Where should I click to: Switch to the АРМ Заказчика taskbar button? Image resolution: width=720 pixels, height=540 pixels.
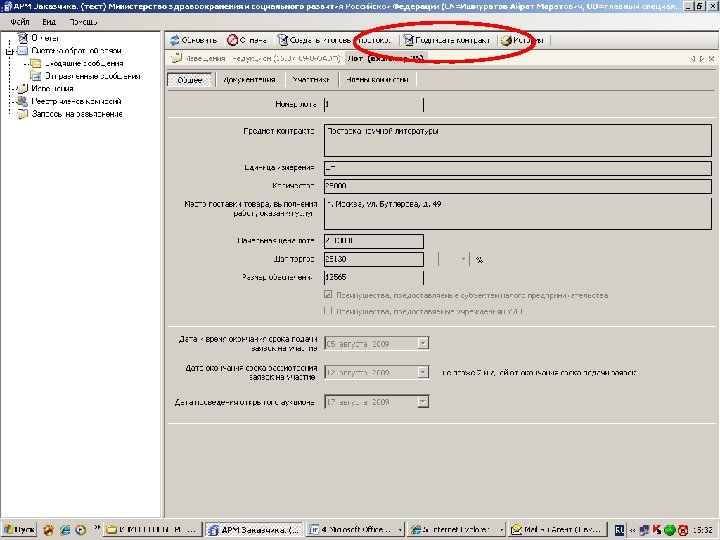254,530
